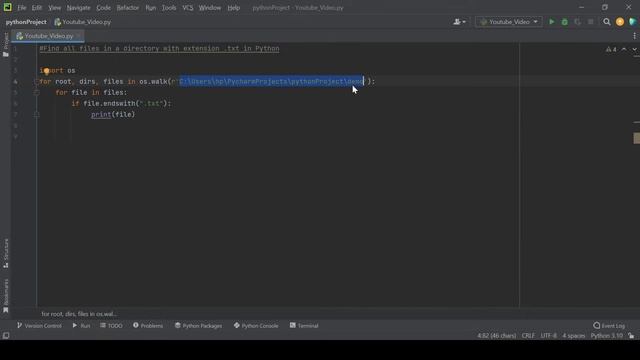The image size is (640, 360).
Task: Collapse the outer for loop fold marker
Action: [x=36, y=82]
